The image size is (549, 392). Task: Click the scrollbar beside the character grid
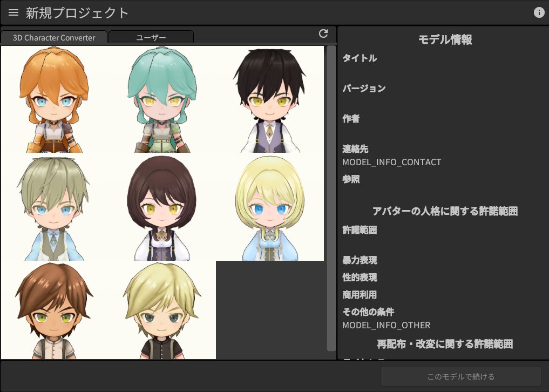331,200
